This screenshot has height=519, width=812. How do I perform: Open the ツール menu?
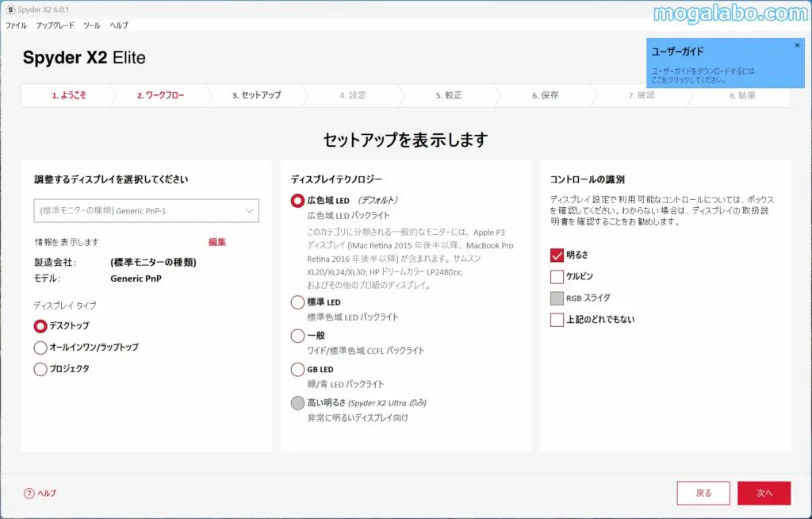(91, 25)
